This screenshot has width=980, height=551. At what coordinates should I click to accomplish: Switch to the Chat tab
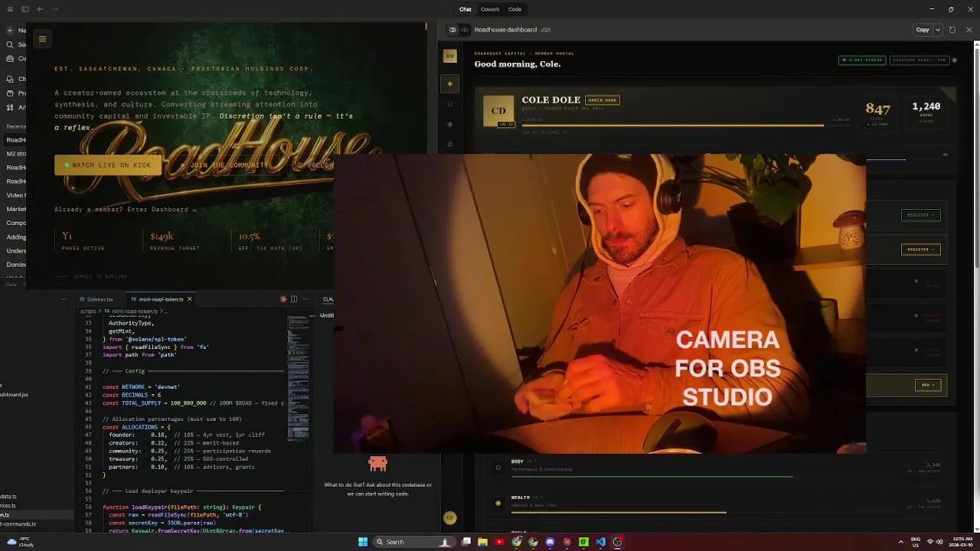465,9
